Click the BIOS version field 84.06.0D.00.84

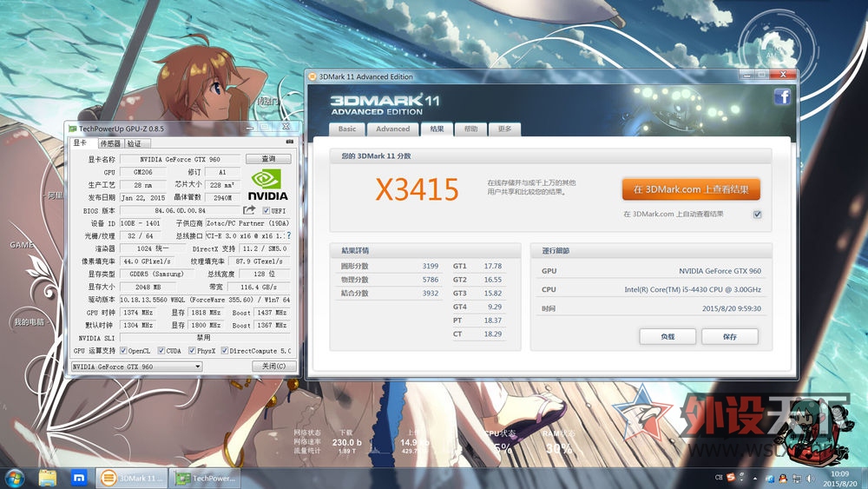click(180, 211)
